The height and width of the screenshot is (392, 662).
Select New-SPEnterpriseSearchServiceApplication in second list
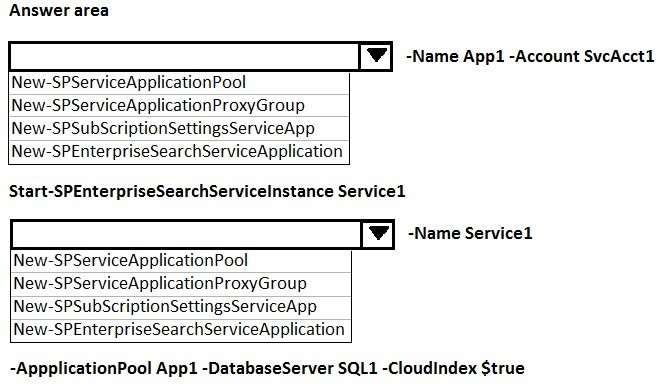click(181, 330)
